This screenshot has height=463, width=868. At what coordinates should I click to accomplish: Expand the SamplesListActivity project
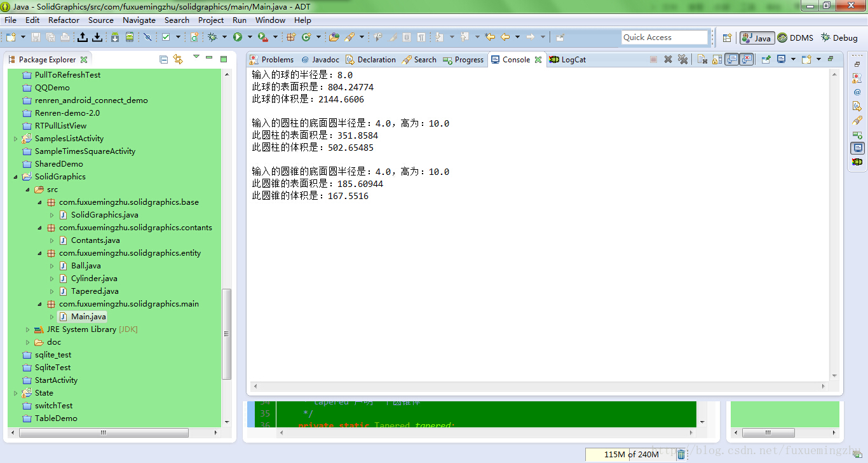coord(16,138)
